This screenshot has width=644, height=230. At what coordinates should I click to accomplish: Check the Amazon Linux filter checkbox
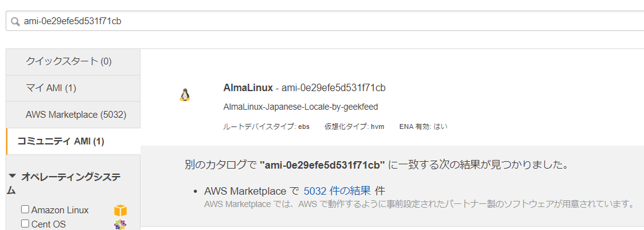(25, 210)
